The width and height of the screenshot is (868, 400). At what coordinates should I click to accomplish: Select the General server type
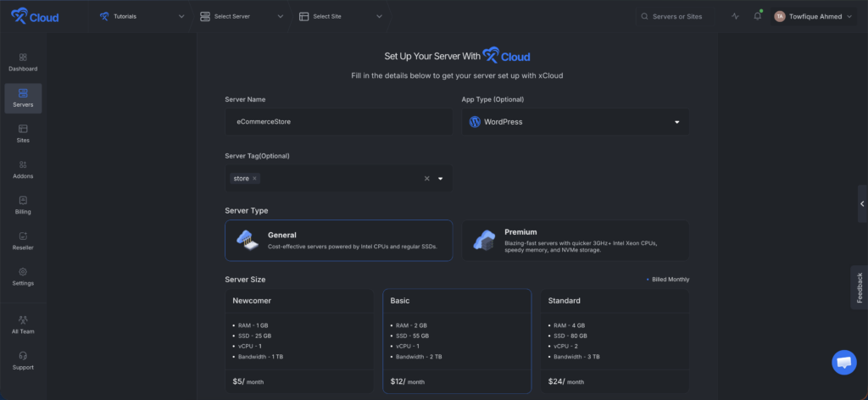point(339,240)
